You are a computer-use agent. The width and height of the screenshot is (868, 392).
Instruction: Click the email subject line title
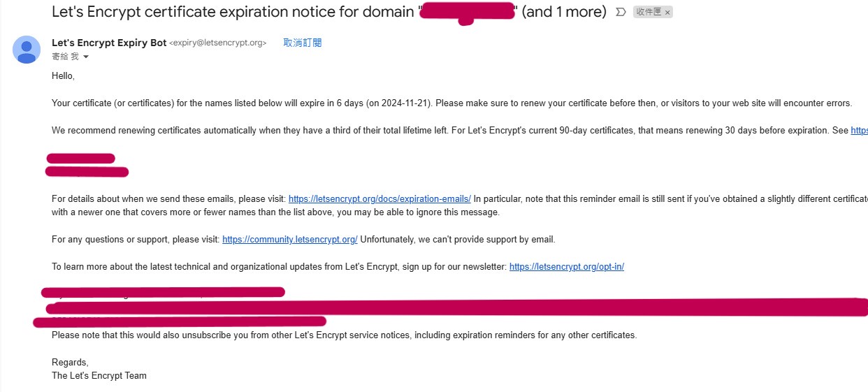(x=329, y=12)
